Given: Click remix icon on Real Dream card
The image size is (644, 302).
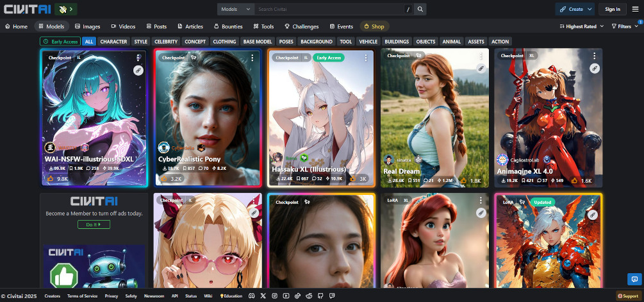Looking at the screenshot, I should coord(481,68).
